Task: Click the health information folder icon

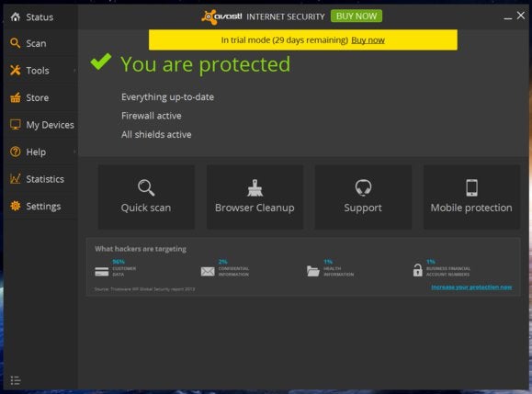Action: [x=313, y=271]
